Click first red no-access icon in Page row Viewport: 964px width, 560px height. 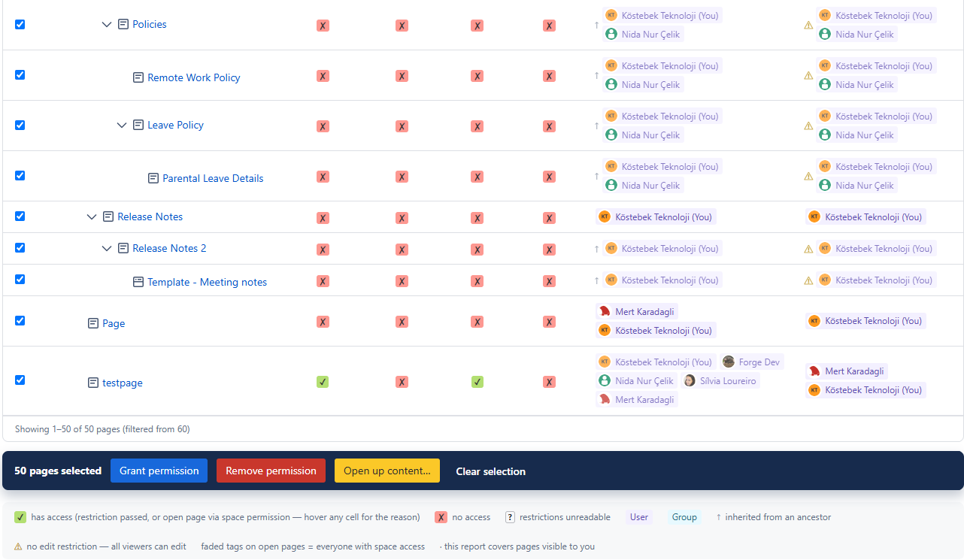pos(323,322)
